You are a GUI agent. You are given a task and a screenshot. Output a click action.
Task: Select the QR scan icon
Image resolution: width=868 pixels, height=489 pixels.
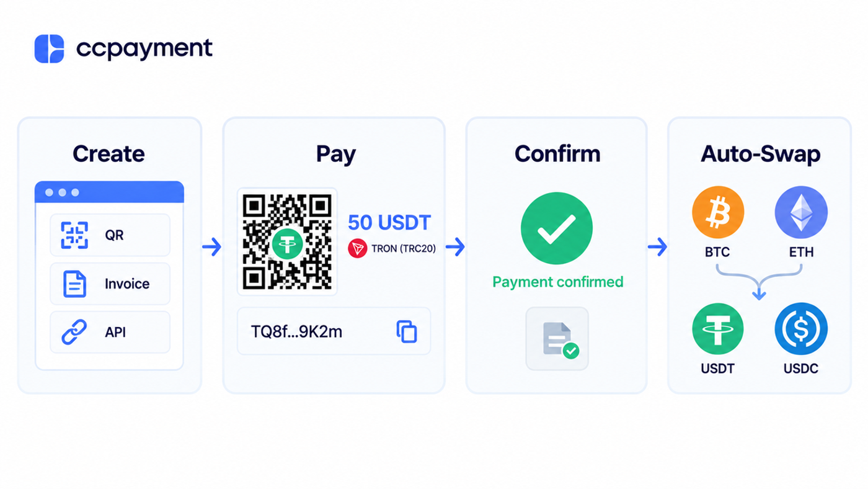tap(74, 235)
